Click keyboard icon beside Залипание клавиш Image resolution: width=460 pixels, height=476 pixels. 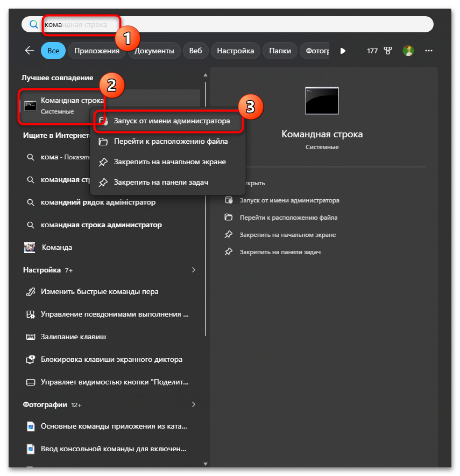(x=31, y=337)
